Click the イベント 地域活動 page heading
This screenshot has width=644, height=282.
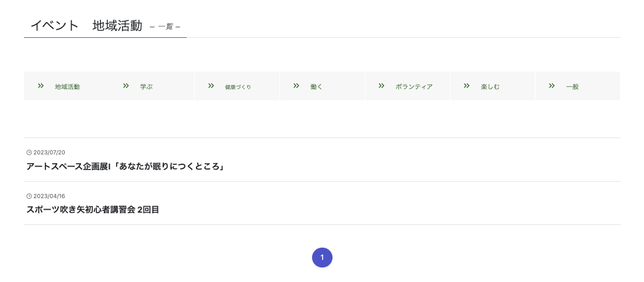pos(86,26)
